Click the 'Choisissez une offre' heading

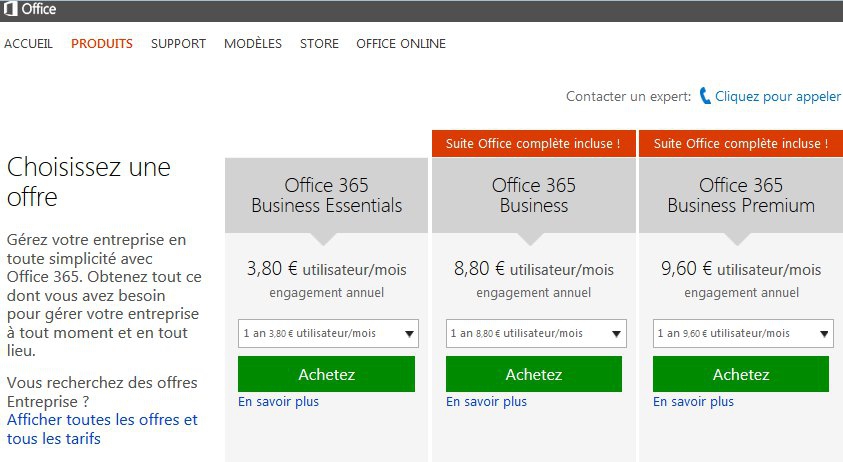89,182
